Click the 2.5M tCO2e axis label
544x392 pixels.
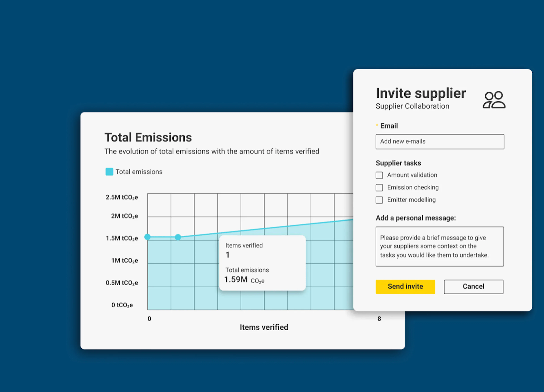coord(122,197)
